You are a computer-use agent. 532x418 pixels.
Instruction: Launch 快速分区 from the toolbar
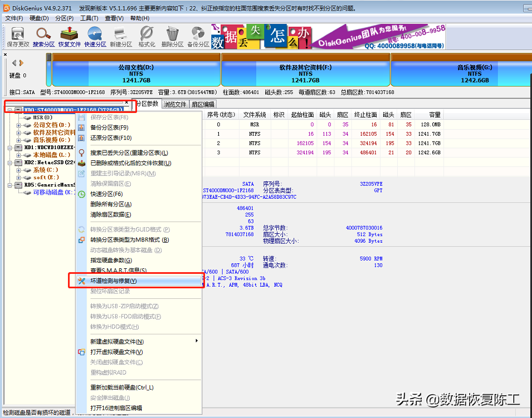pos(95,37)
